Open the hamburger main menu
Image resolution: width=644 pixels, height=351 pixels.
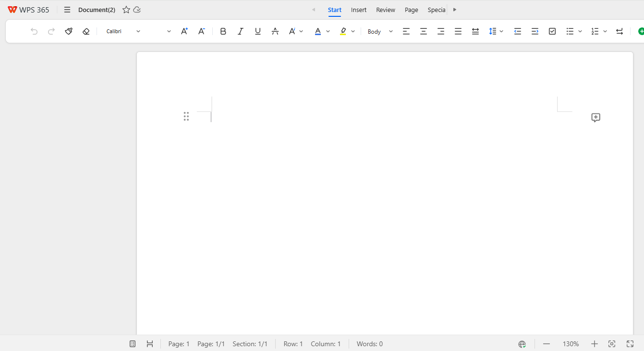(67, 10)
